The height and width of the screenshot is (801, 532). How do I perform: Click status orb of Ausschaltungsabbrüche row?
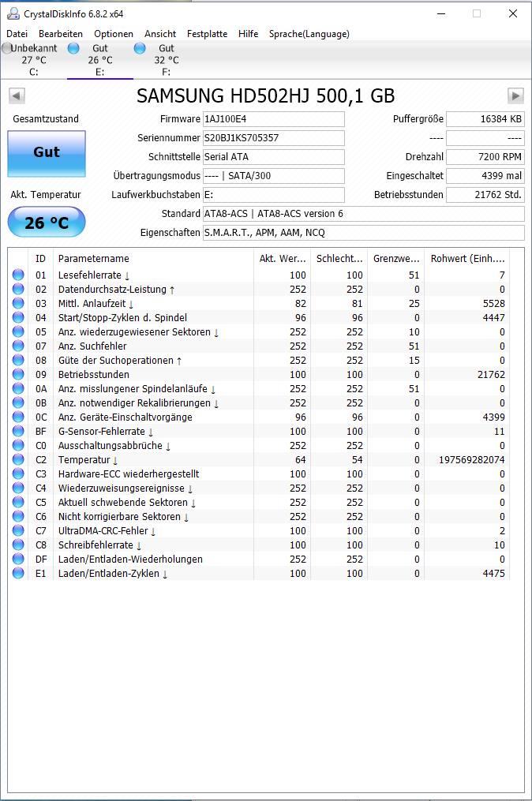tap(18, 445)
